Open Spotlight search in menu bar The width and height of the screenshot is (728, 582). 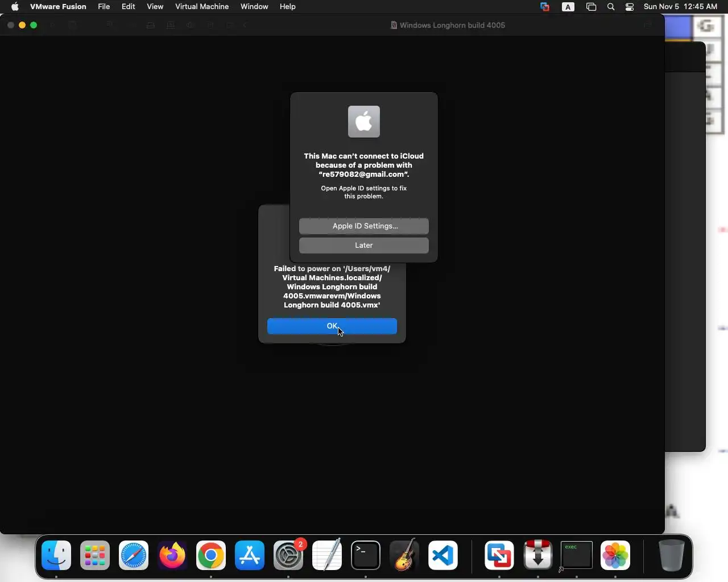tap(611, 7)
